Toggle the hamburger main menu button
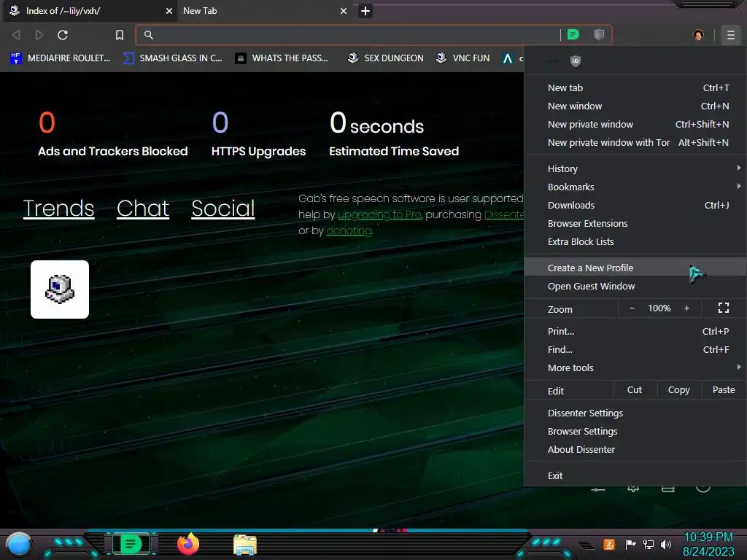Screen dimensions: 747x560 [x=730, y=35]
